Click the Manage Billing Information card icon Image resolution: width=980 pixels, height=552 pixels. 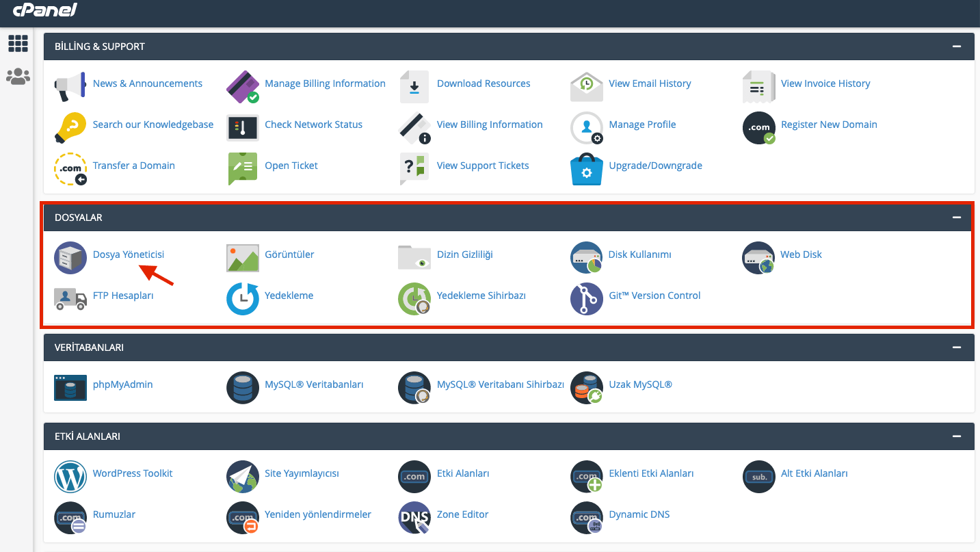click(x=243, y=87)
